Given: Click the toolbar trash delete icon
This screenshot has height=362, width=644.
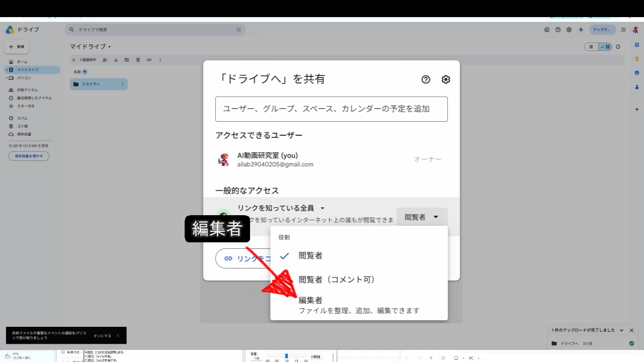Looking at the screenshot, I should 138,60.
